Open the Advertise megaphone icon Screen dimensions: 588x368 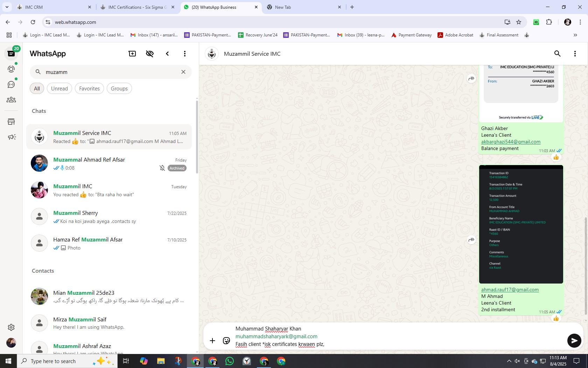[x=11, y=137]
